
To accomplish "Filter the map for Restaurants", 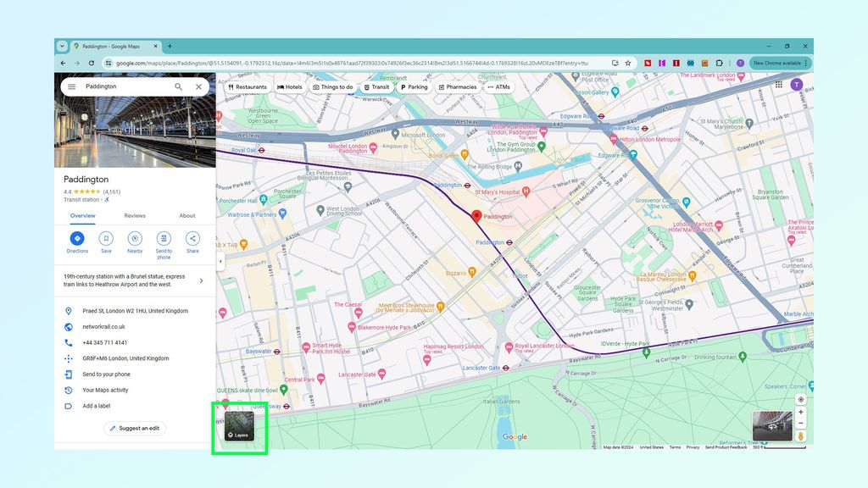I will (249, 86).
